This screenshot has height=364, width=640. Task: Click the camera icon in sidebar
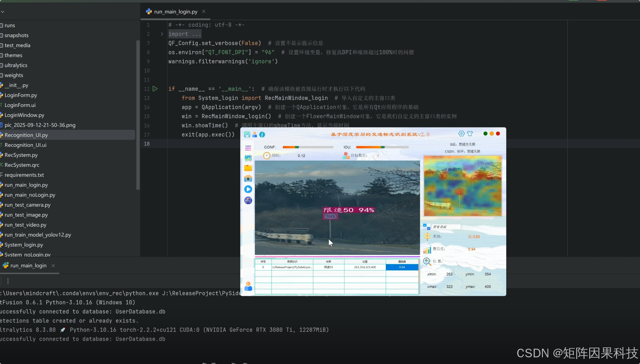tap(248, 179)
